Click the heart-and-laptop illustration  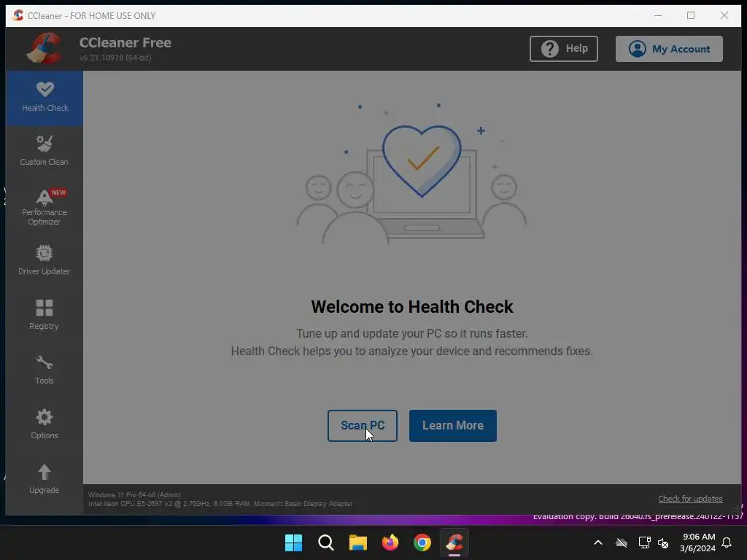click(411, 172)
